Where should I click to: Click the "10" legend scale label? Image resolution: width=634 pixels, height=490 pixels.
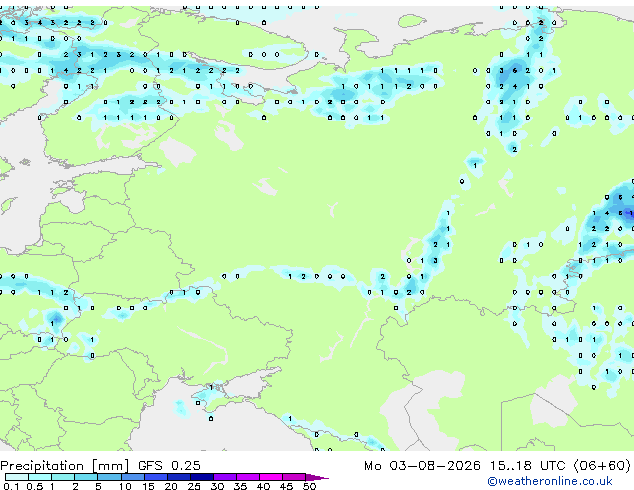(125, 486)
